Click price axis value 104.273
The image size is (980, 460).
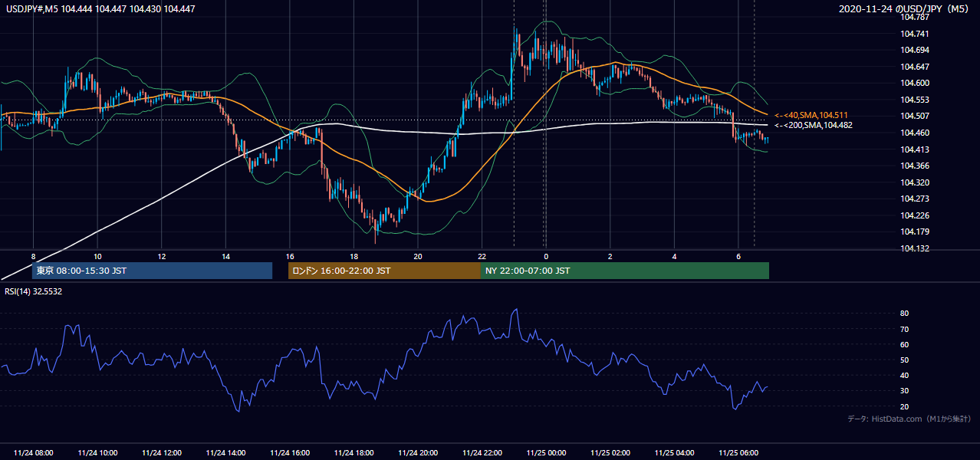click(915, 199)
